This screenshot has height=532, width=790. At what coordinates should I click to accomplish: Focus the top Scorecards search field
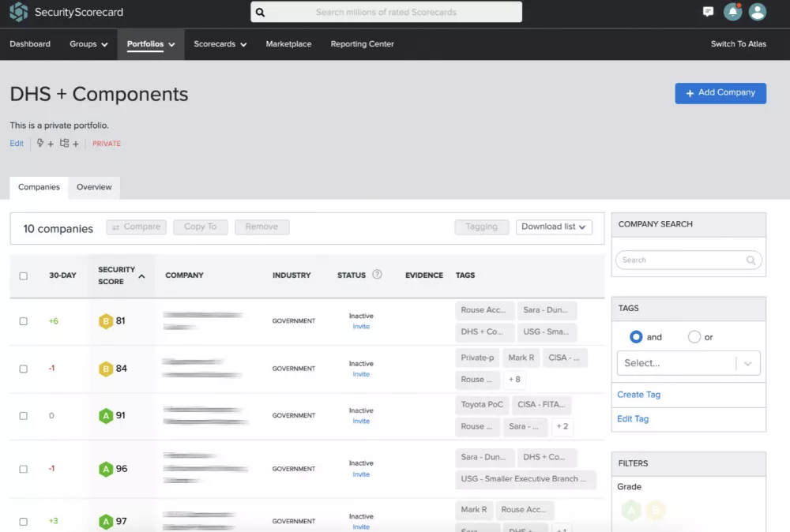coord(386,12)
